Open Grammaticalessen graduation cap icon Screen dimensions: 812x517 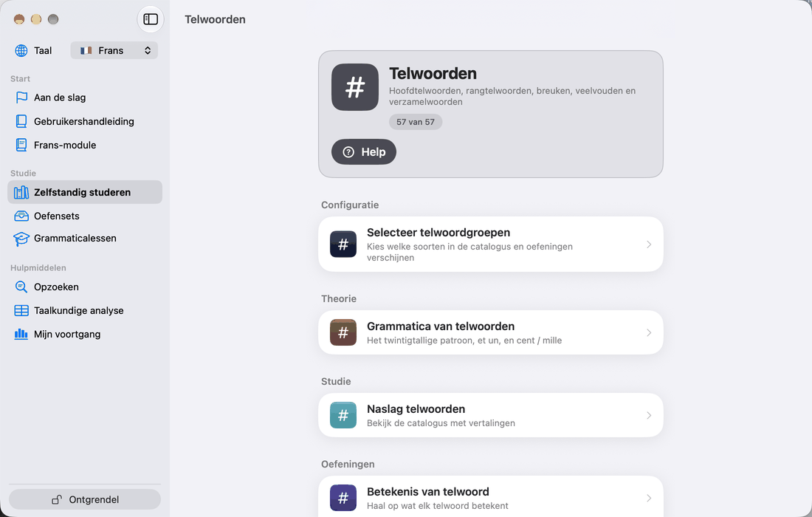tap(21, 239)
